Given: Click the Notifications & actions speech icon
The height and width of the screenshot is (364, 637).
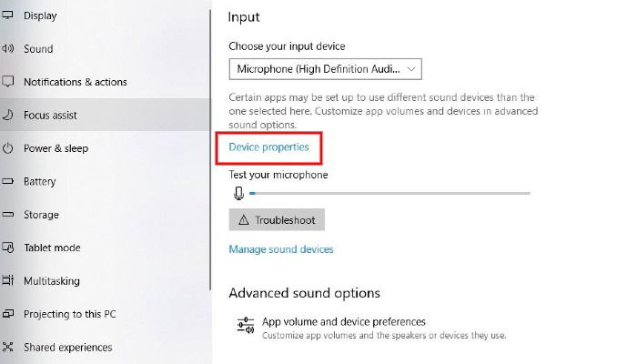Looking at the screenshot, I should [x=7, y=82].
